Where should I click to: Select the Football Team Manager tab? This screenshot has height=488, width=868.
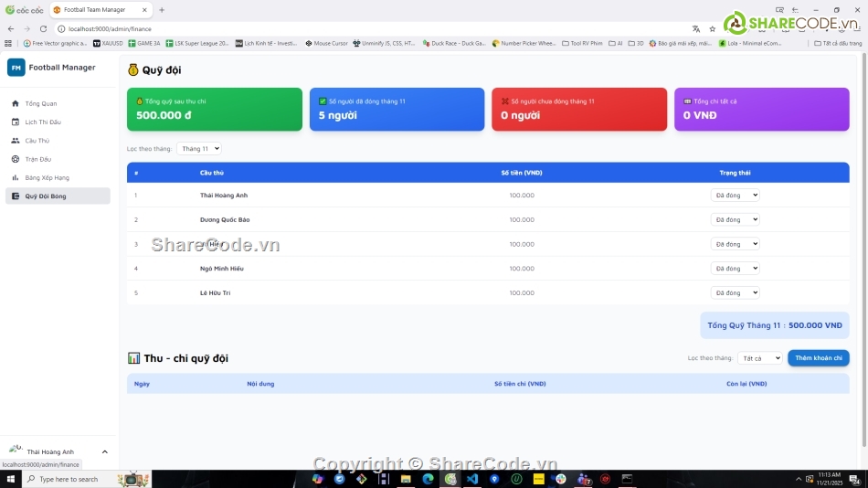[x=101, y=10]
